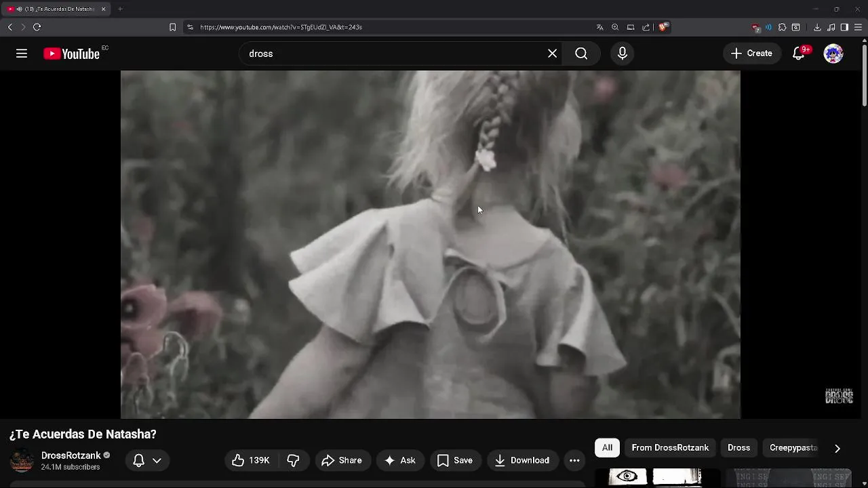The image size is (868, 488).
Task: Open the extensions puzzle icon
Action: click(x=782, y=27)
